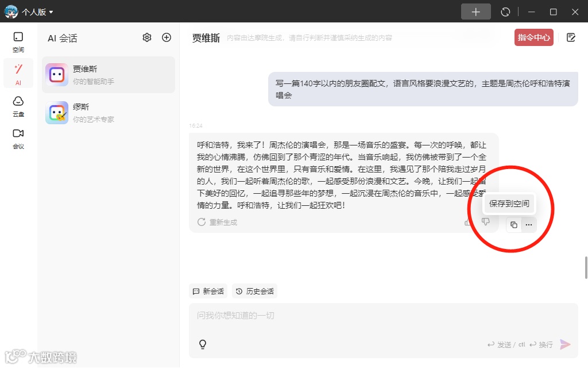Select the 贾维斯 assistant conversation

point(109,74)
